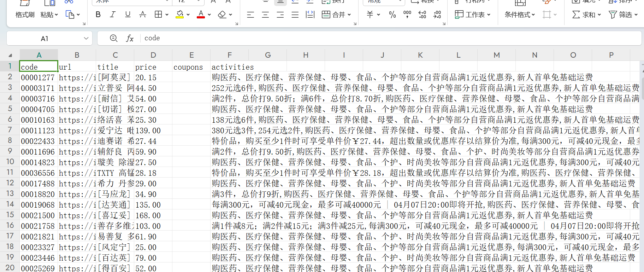Viewport: 644px width, 272px height.
Task: Click the Select All corner triangle
Action: [x=10, y=55]
